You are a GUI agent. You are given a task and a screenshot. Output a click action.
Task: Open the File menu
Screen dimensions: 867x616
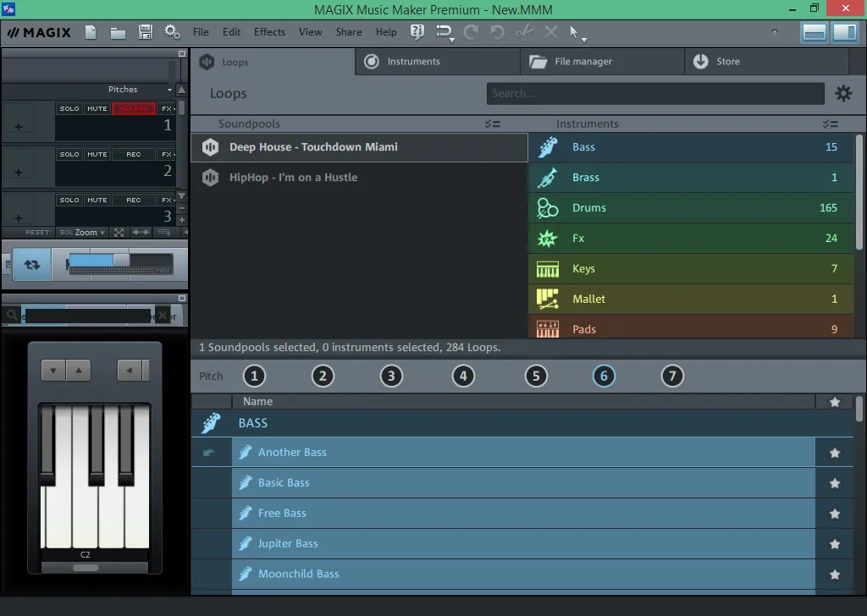(x=201, y=32)
